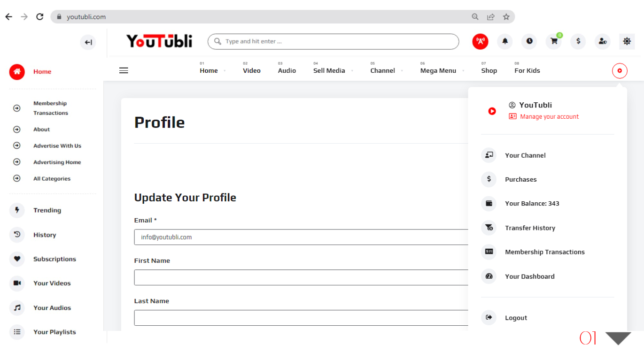Click the wallet icon beside Your Balance
The width and height of the screenshot is (644, 360).
pyautogui.click(x=489, y=203)
